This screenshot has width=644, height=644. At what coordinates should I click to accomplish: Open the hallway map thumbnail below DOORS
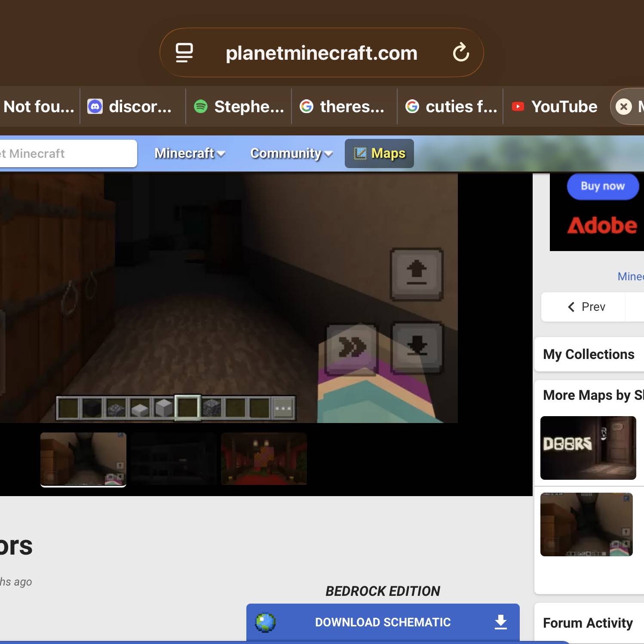tap(586, 524)
